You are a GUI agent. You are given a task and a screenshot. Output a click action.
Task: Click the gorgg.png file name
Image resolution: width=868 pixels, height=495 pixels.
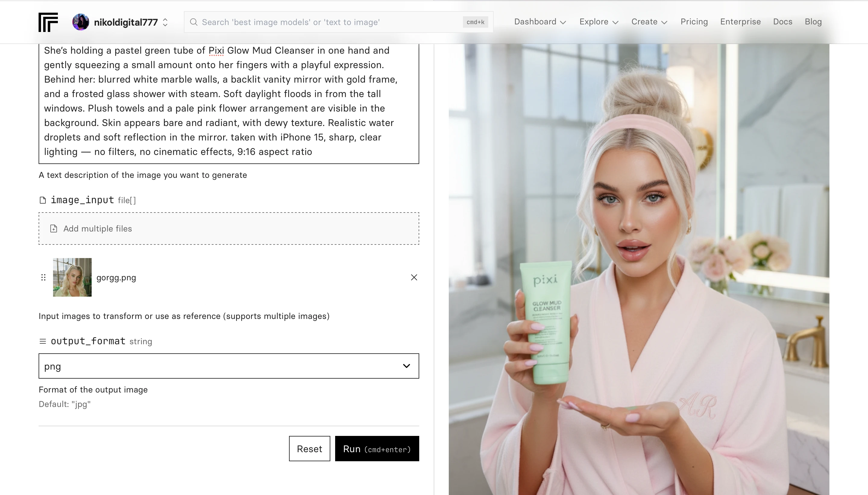[116, 278]
